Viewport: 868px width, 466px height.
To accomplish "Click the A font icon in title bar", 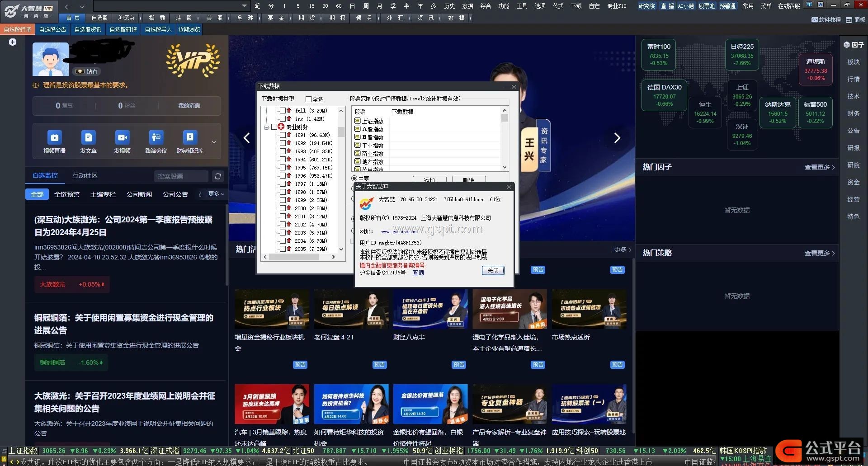I will 821,5.
